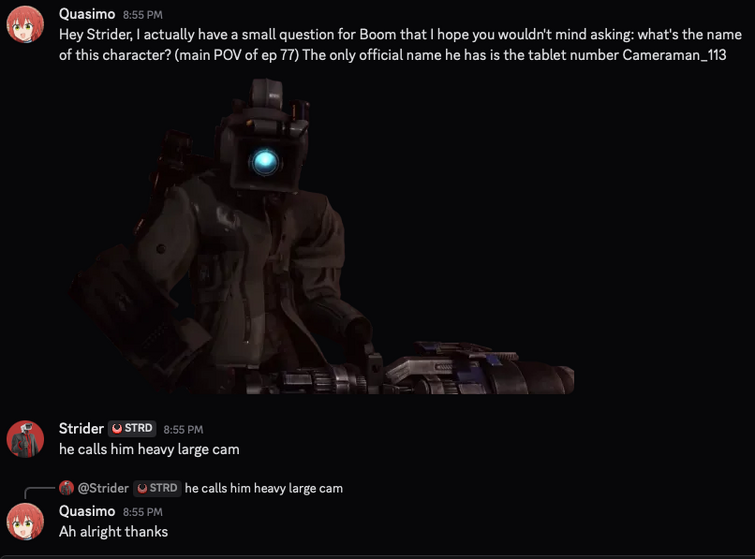Select the @Strider mention in the reply preview
The image size is (755, 559).
coord(103,488)
